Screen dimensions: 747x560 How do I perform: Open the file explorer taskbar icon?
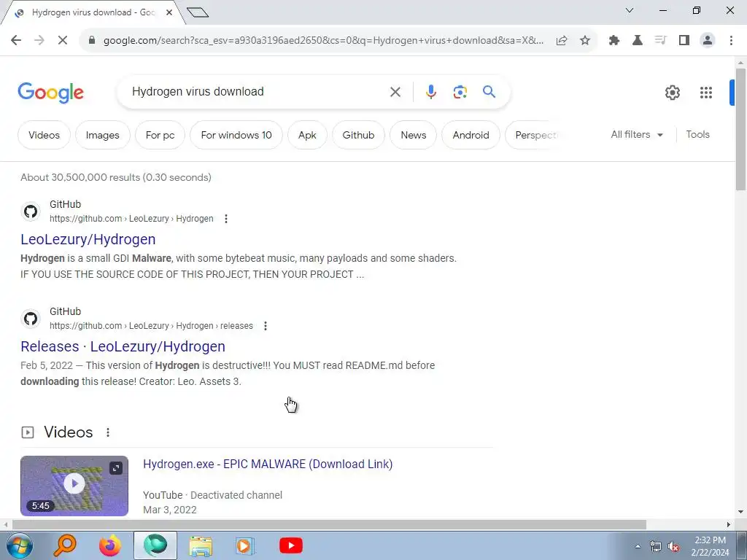point(201,545)
